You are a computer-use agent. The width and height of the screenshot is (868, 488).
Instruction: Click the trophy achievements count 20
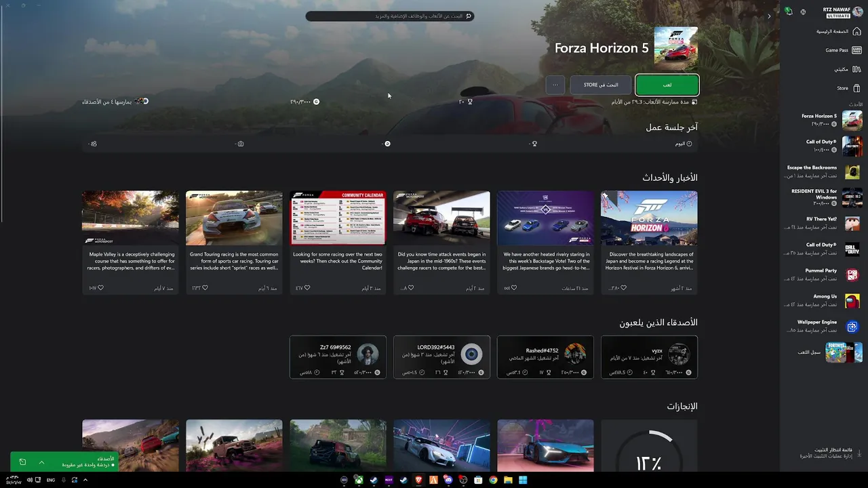point(466,102)
